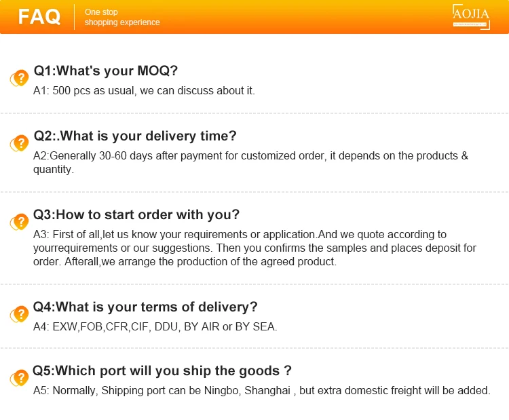Click the A1 answer about 500 pcs
This screenshot has width=509, height=420.
(x=144, y=90)
